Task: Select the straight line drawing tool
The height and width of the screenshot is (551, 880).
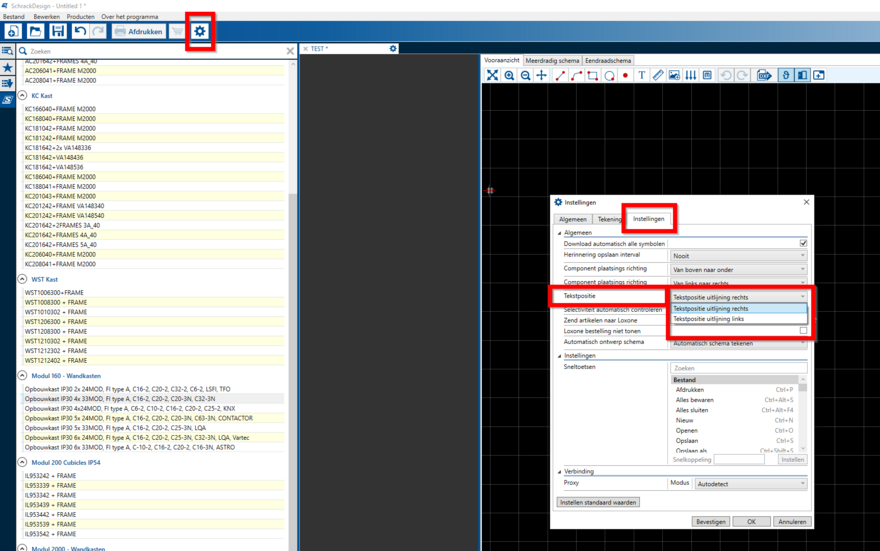Action: [560, 75]
